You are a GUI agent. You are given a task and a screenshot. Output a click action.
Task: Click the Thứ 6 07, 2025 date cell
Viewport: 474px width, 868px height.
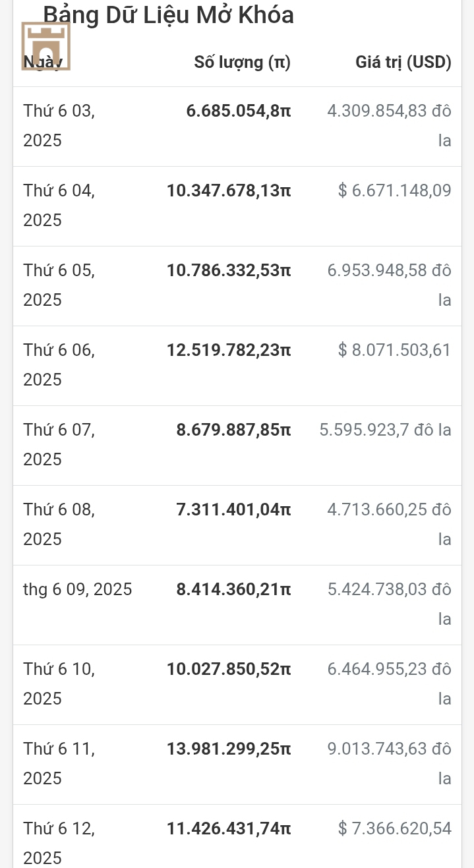click(59, 444)
